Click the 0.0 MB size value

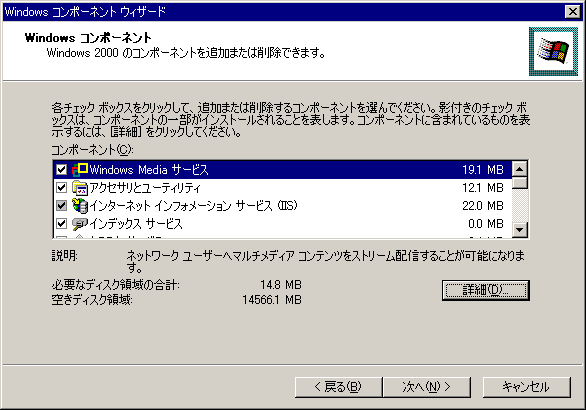tap(486, 224)
